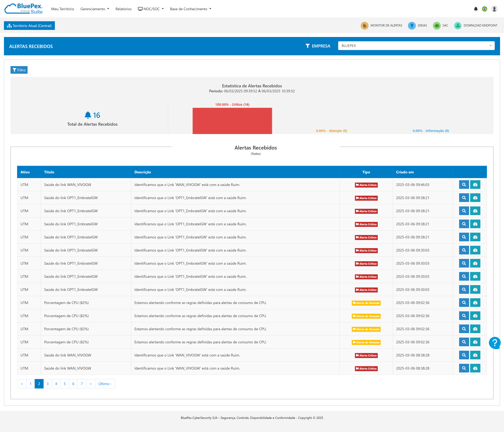Viewport: 504px width, 432px height.
Task: View details of 09:46:03 WAN_VIVOGW alert
Action: 464,185
